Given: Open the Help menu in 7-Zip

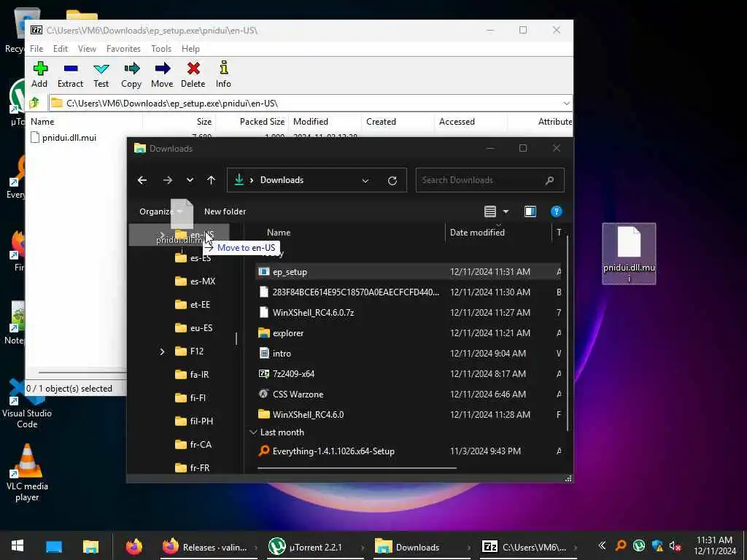Looking at the screenshot, I should tap(190, 49).
